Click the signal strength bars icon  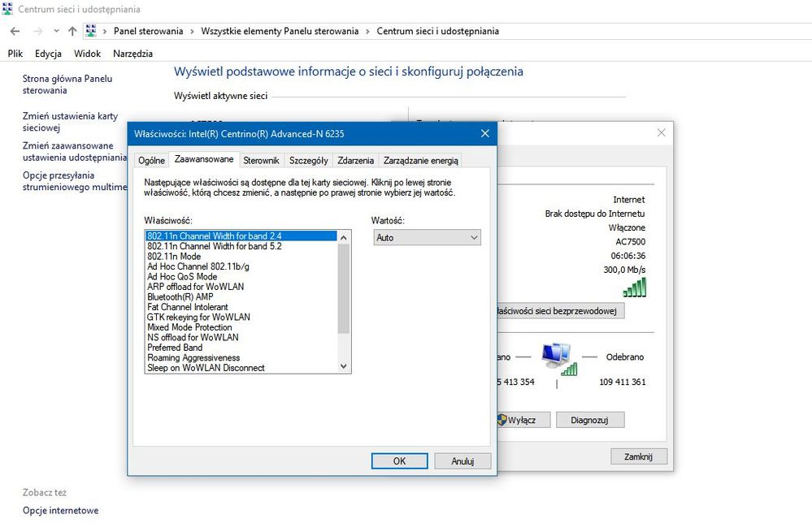634,287
